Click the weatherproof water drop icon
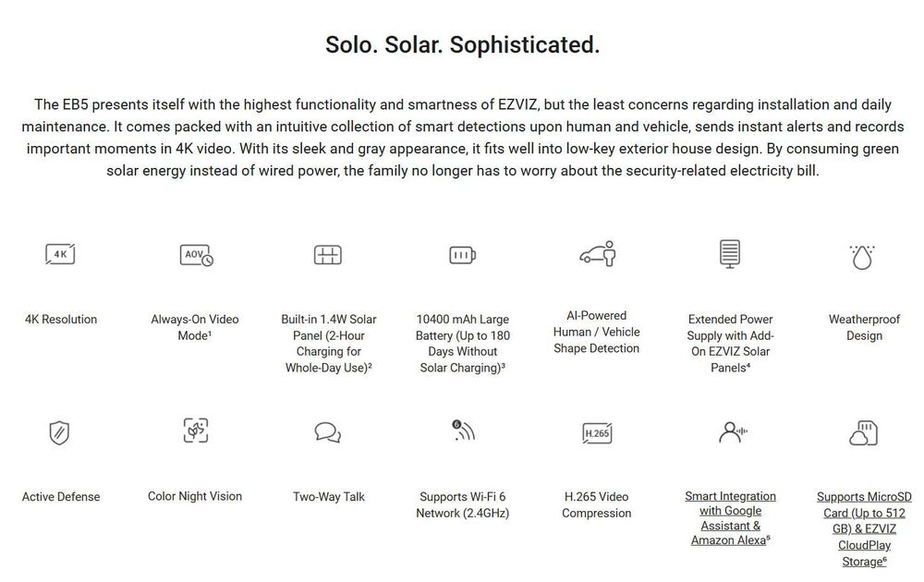Screen dimensions: 924x582 click(863, 256)
